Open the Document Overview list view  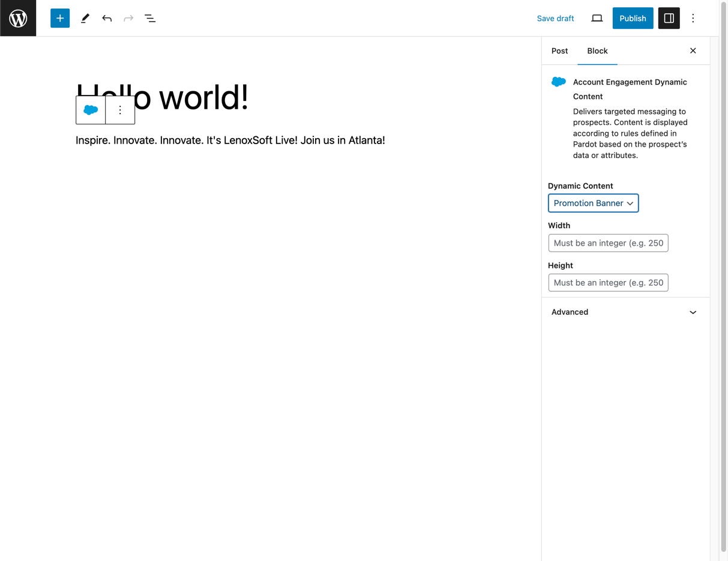coord(150,18)
